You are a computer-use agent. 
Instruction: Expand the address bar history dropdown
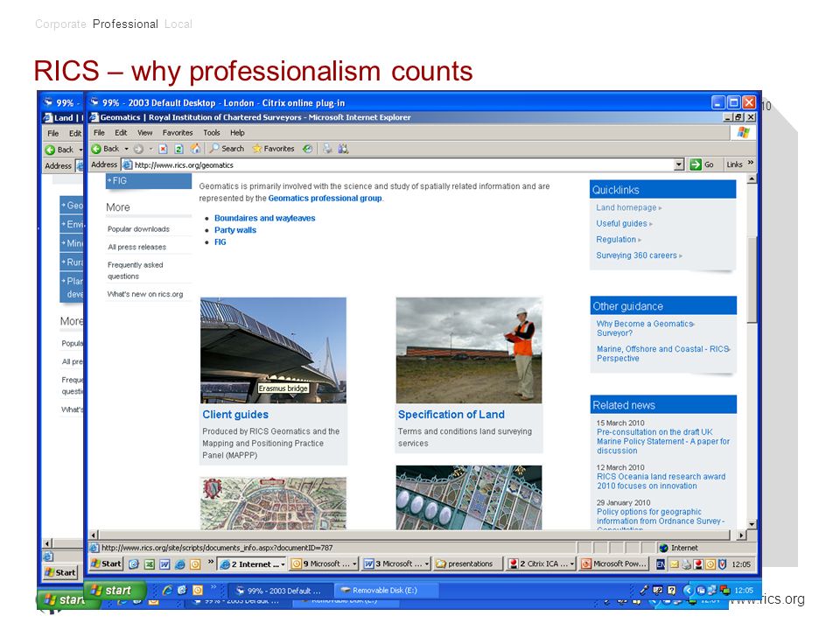pos(679,164)
